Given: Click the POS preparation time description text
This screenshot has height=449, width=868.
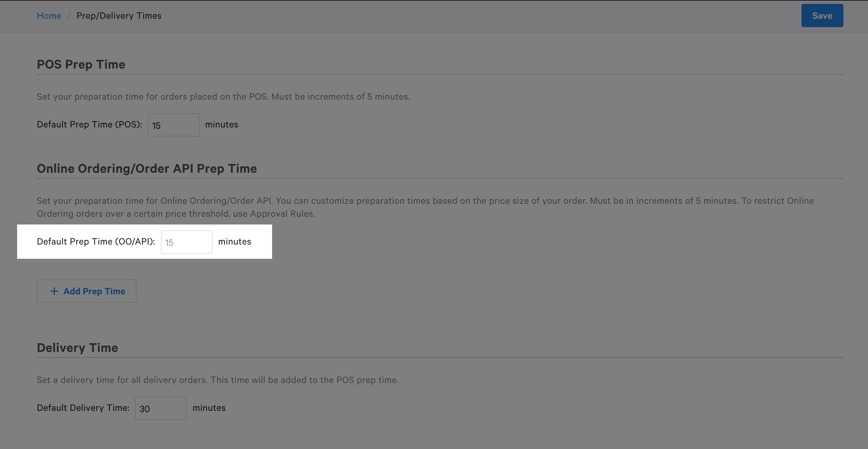Looking at the screenshot, I should (223, 97).
